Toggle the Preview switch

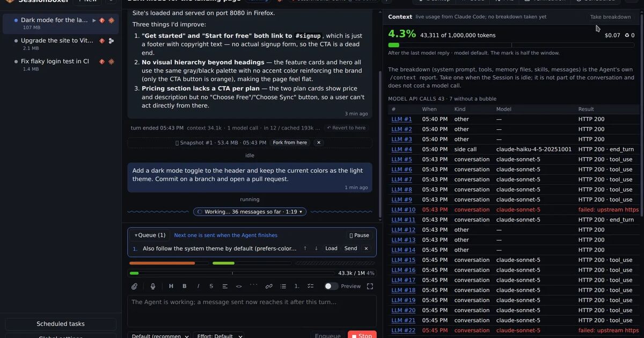click(331, 286)
